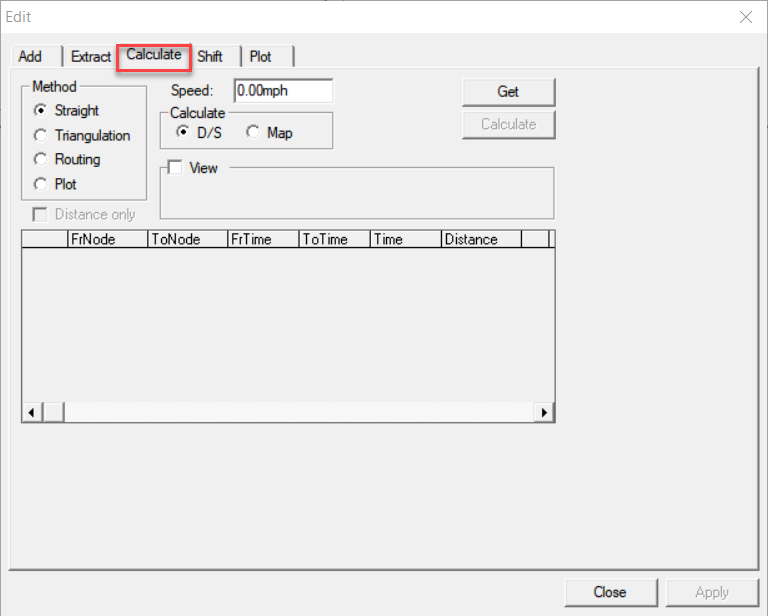Open the Plot tab
The image size is (768, 616).
click(267, 56)
